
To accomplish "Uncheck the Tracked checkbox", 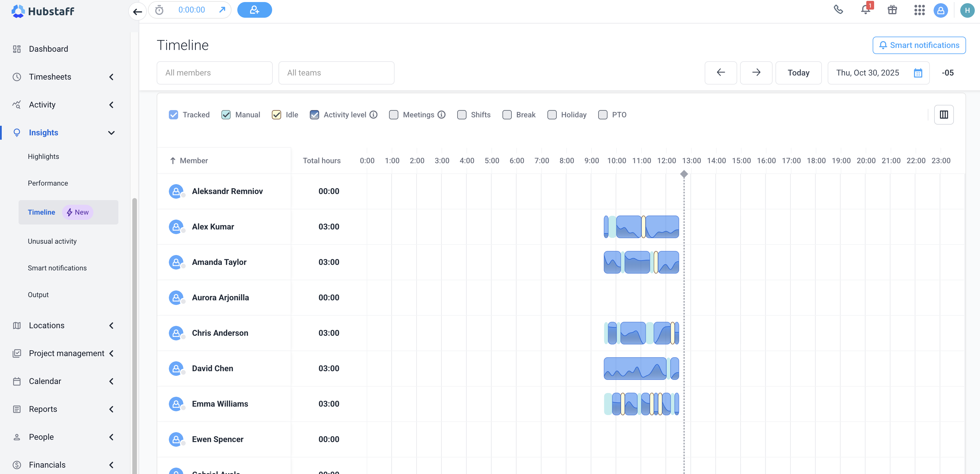I will tap(173, 115).
